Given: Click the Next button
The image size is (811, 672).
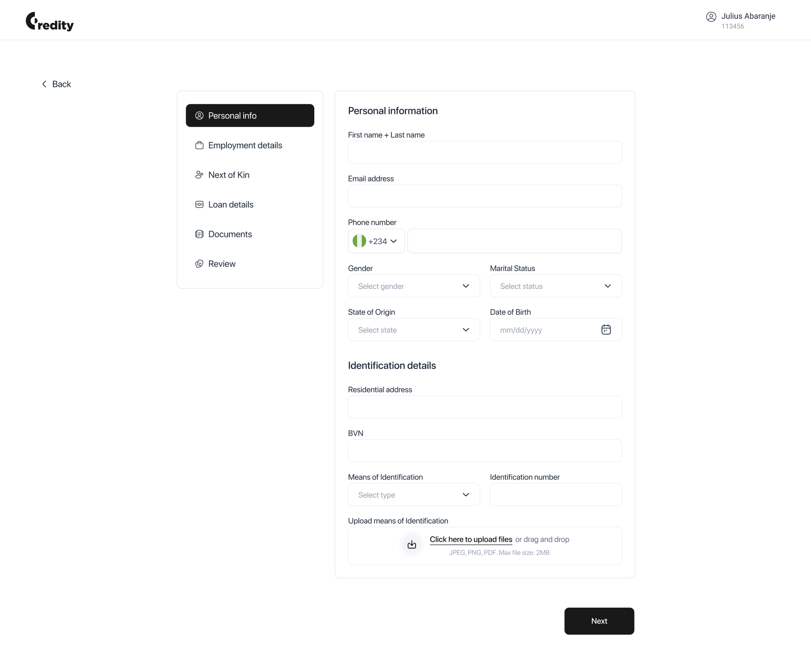Looking at the screenshot, I should [x=599, y=621].
